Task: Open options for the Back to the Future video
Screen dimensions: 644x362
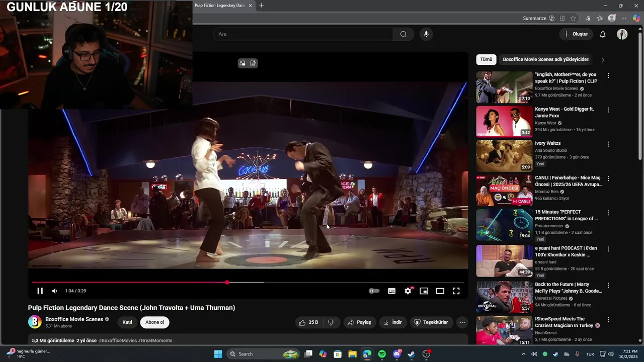Action: 608,285
